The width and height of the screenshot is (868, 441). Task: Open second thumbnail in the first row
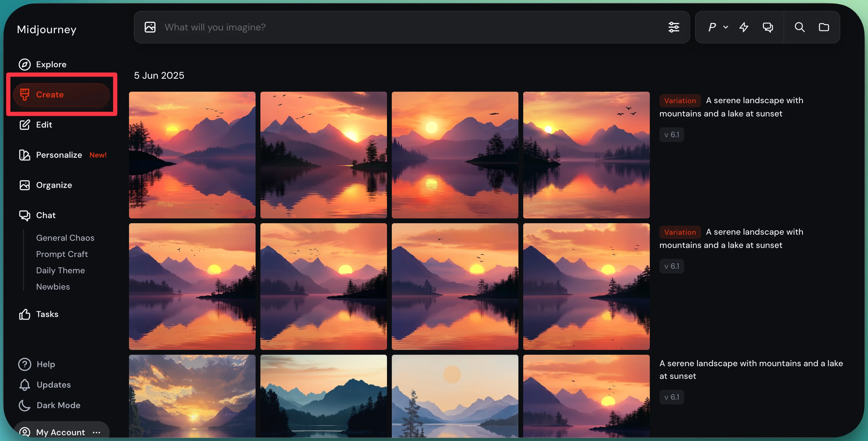(x=323, y=155)
